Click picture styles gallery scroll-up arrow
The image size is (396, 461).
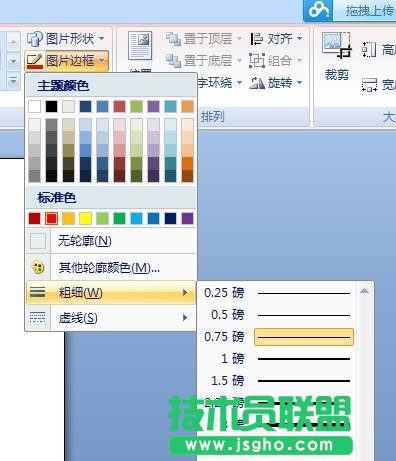tap(13, 42)
